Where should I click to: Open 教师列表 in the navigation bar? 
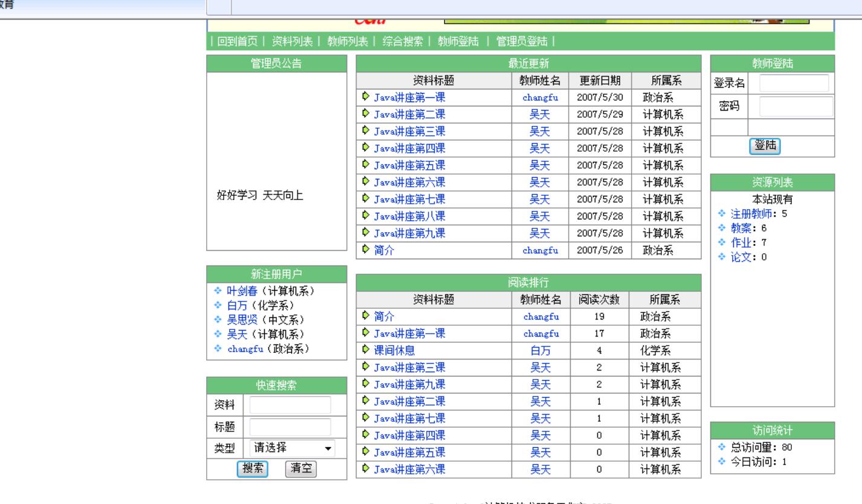point(348,41)
